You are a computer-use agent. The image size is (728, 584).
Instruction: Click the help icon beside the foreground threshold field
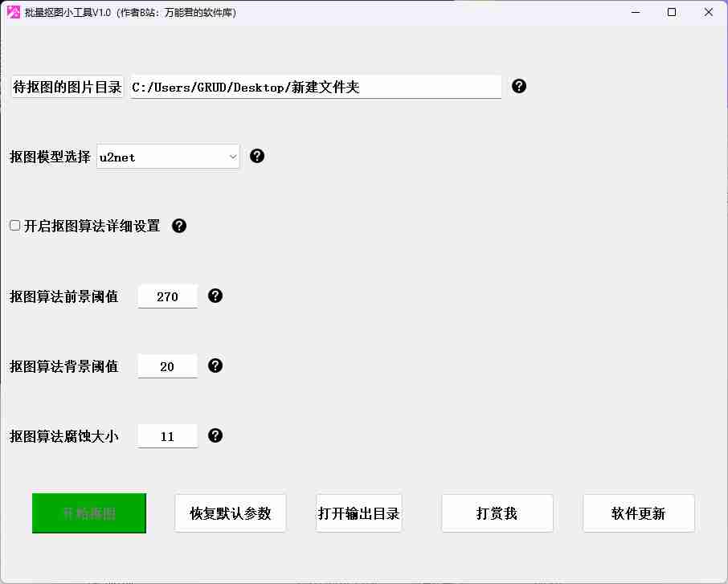(215, 296)
